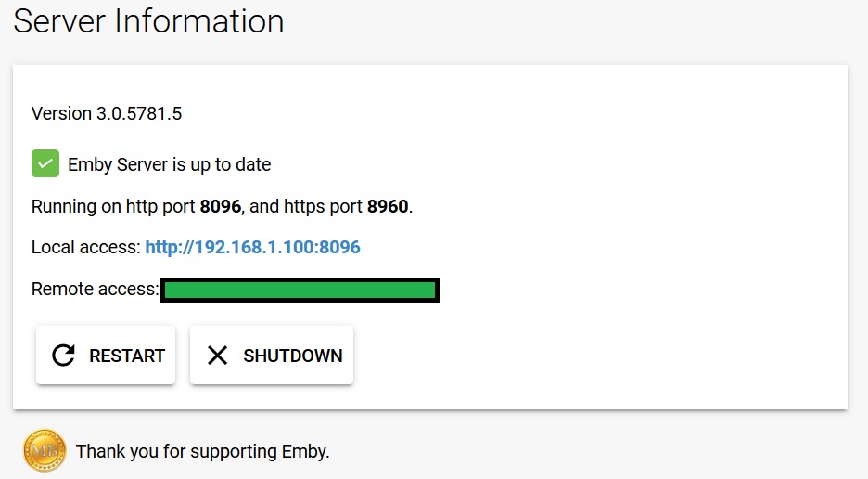Click the circular arrow restart icon
The height and width of the screenshot is (479, 868).
[x=63, y=356]
